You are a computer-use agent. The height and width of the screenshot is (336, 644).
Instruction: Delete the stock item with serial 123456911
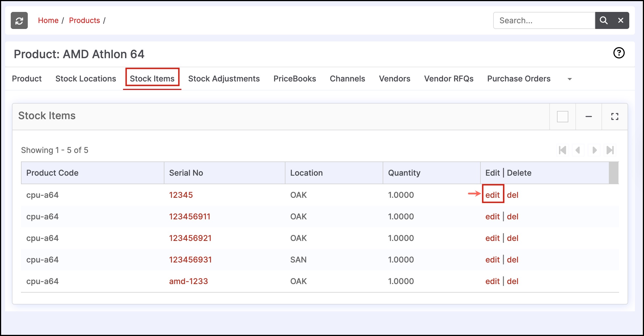tap(512, 217)
